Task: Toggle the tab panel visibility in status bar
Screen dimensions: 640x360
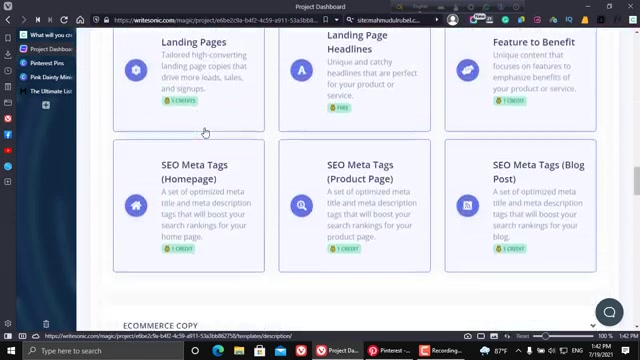Action: 8,336
